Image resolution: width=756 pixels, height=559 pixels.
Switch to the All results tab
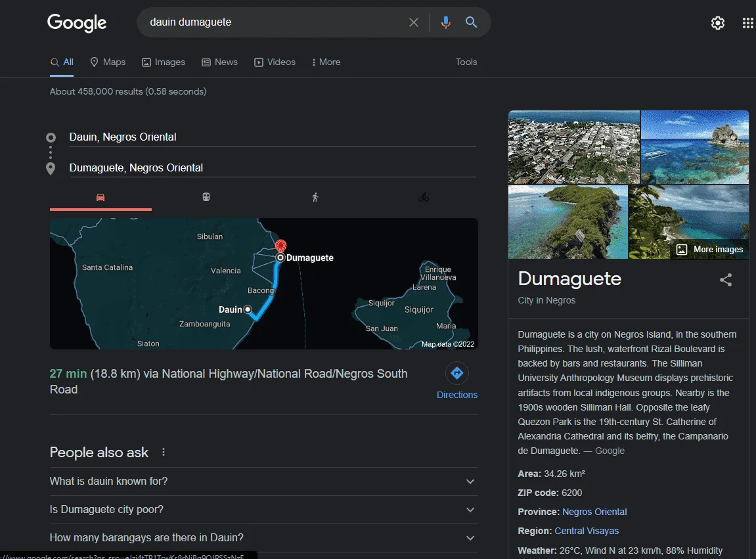coord(62,62)
